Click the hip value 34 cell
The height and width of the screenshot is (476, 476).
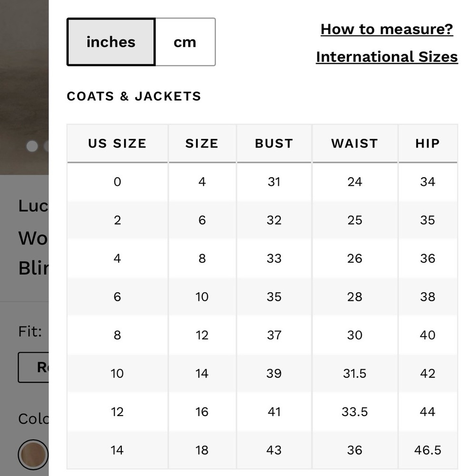coord(427,181)
